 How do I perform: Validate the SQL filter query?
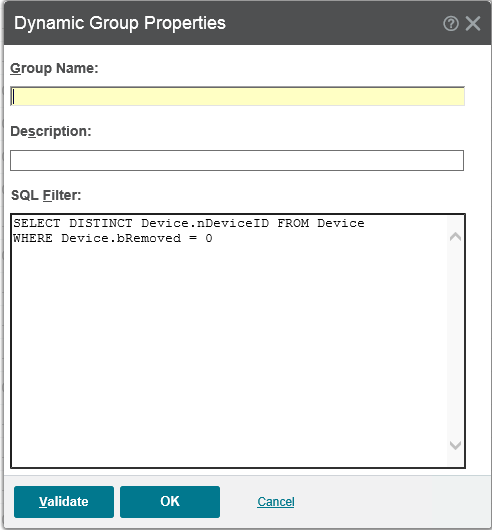point(64,502)
